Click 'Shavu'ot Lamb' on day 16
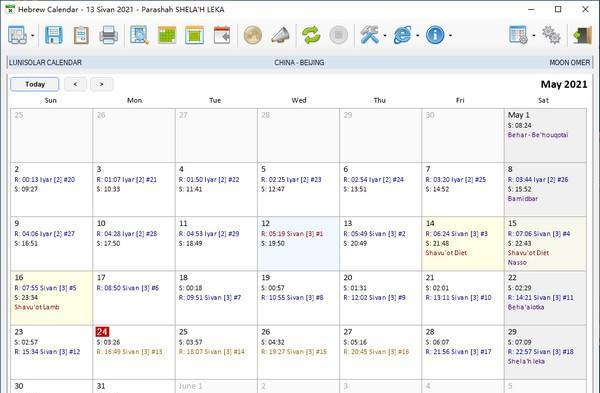This screenshot has height=393, width=600. [37, 307]
